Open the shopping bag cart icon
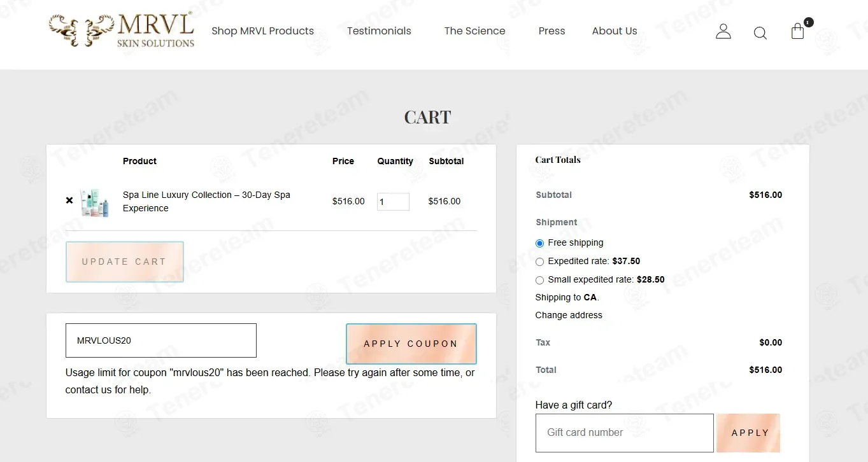This screenshot has height=462, width=868. tap(798, 31)
